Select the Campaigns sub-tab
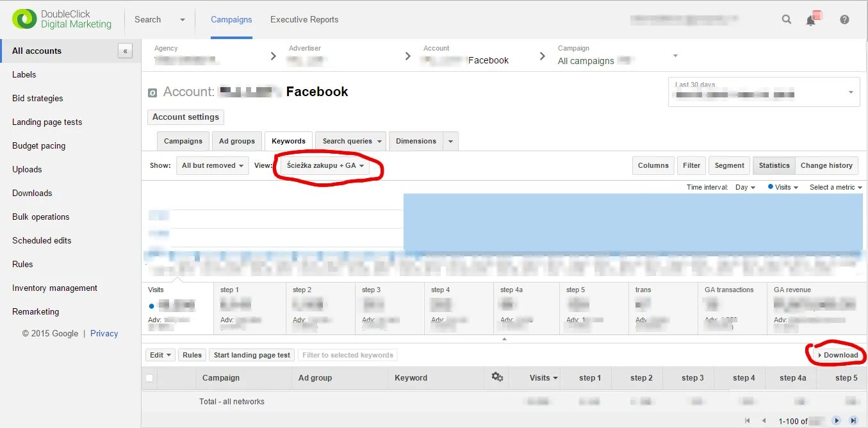The image size is (868, 428). 183,142
